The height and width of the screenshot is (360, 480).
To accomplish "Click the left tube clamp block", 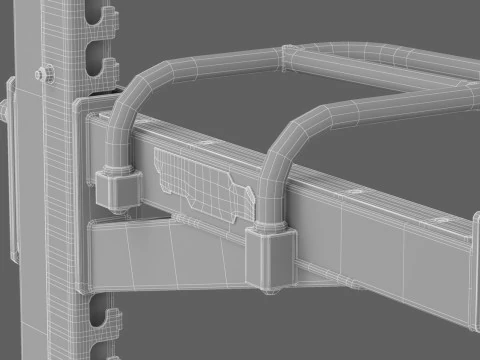I will click(x=118, y=190).
